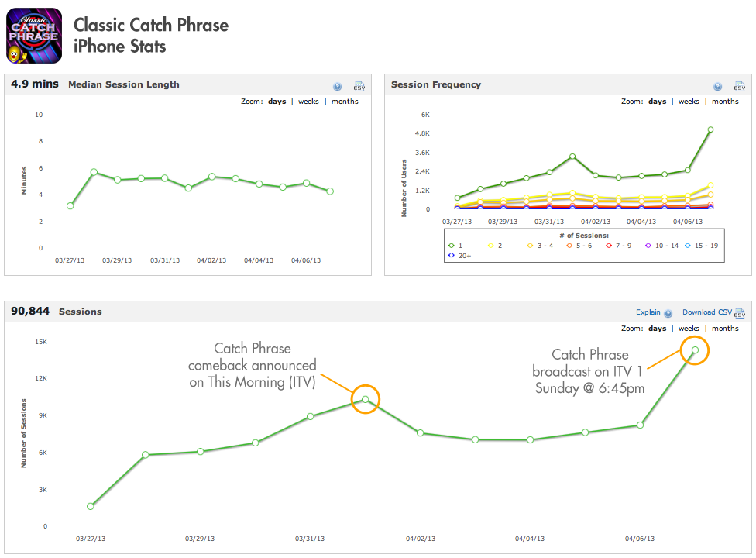Click CSV export icon in Session Frequency panel
Image resolution: width=756 pixels, height=558 pixels.
click(x=739, y=87)
